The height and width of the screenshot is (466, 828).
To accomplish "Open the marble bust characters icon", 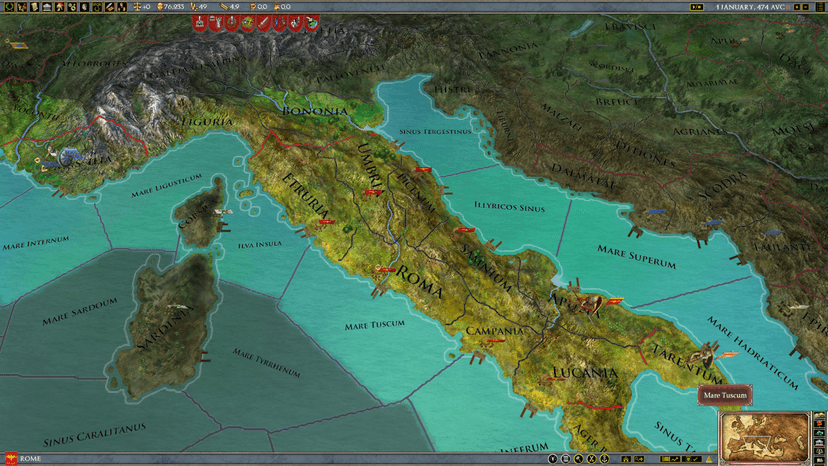I will (84, 7).
